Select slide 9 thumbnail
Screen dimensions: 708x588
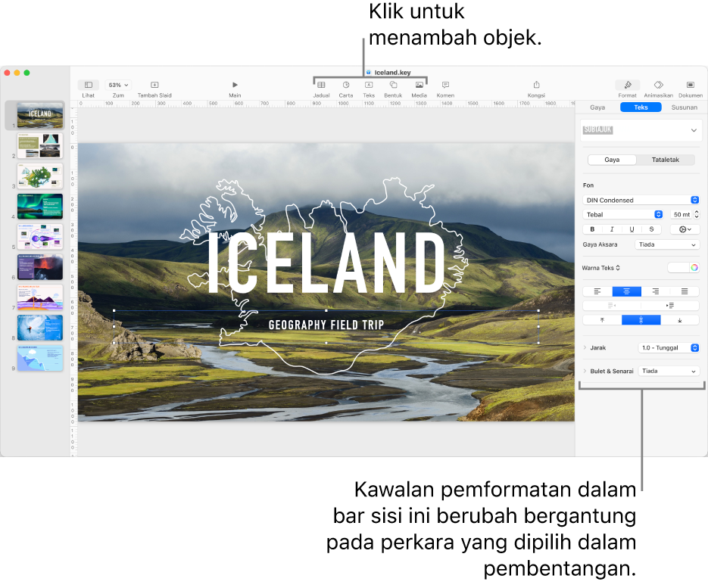click(x=40, y=358)
